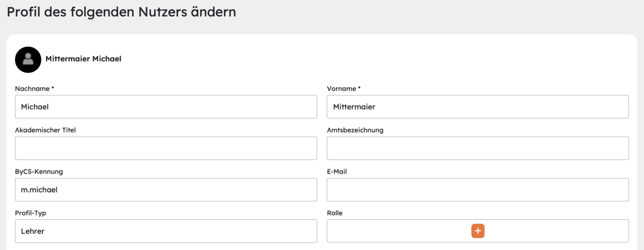Focus the Vorname field containing Mittermaier
Image resolution: width=644 pixels, height=250 pixels.
coord(478,107)
